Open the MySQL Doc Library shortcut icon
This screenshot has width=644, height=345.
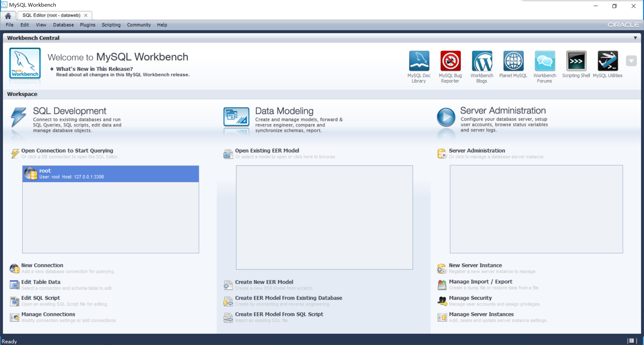click(419, 61)
